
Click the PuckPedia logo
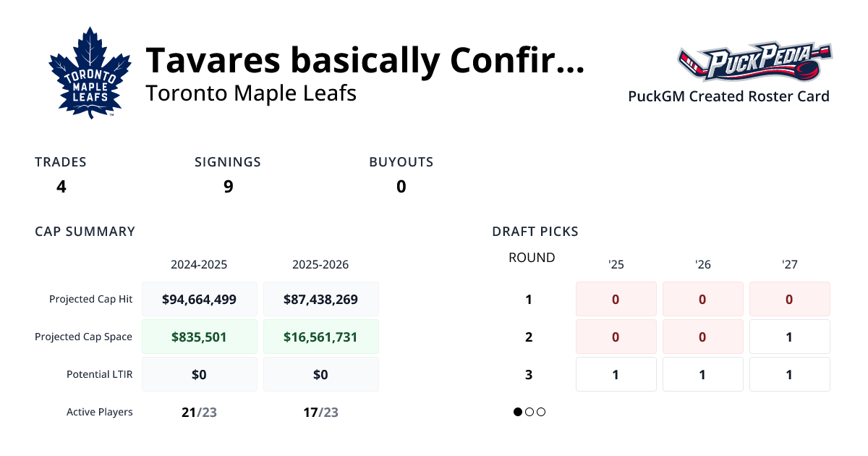(x=754, y=64)
